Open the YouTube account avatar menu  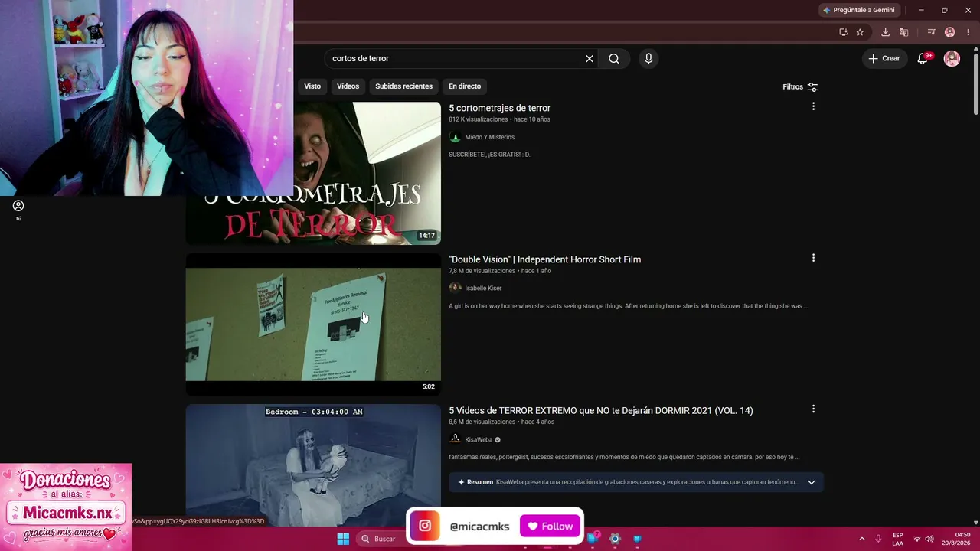(x=952, y=59)
